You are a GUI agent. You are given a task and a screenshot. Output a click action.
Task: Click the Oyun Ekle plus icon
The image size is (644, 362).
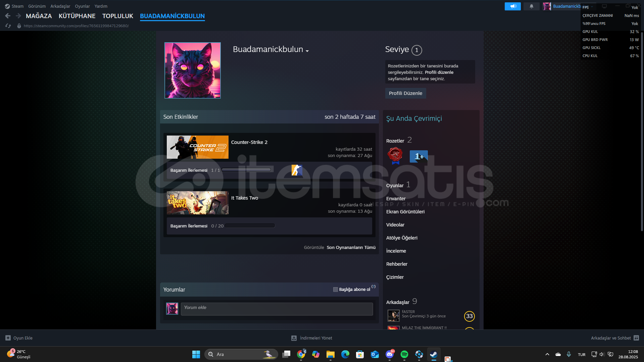pos(8,338)
